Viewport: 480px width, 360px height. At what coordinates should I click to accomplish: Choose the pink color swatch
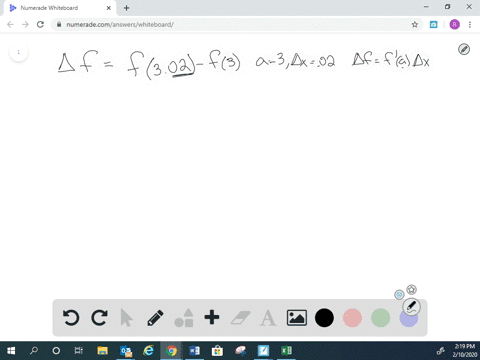[x=352, y=318]
